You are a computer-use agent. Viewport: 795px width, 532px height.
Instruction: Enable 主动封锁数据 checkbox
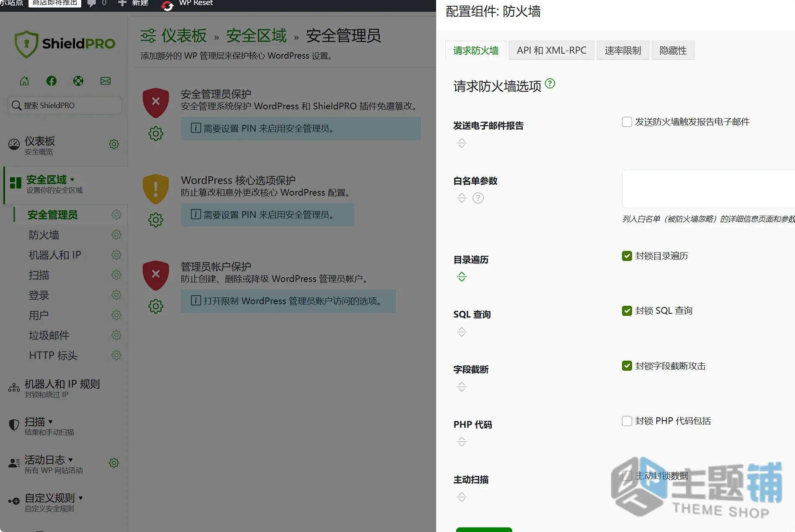point(627,476)
